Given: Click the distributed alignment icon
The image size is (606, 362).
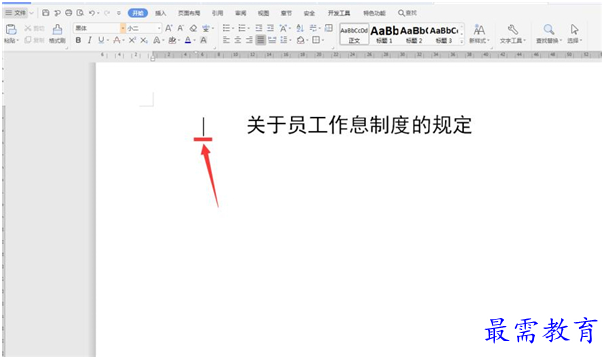Looking at the screenshot, I should coord(272,40).
